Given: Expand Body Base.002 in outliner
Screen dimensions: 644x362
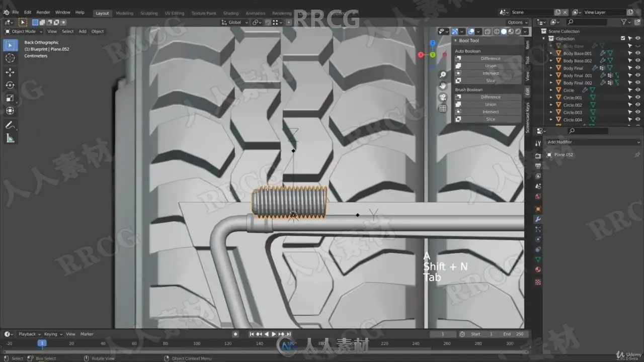Looking at the screenshot, I should coord(551,61).
